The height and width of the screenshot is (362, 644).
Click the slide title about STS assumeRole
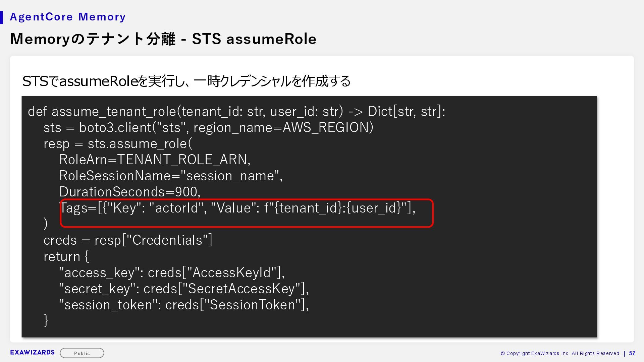pos(163,39)
